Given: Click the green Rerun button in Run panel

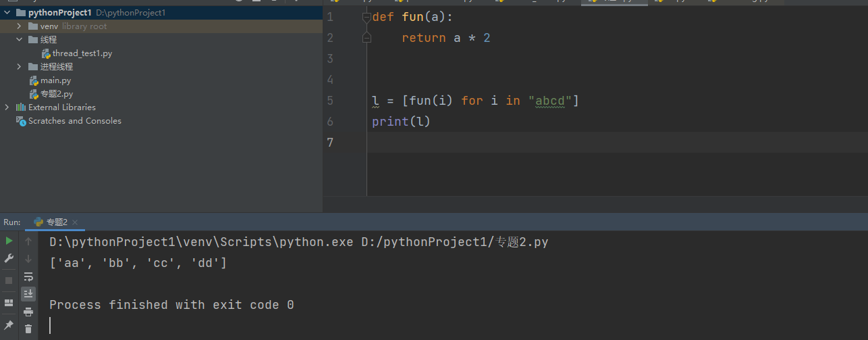Looking at the screenshot, I should coord(9,241).
